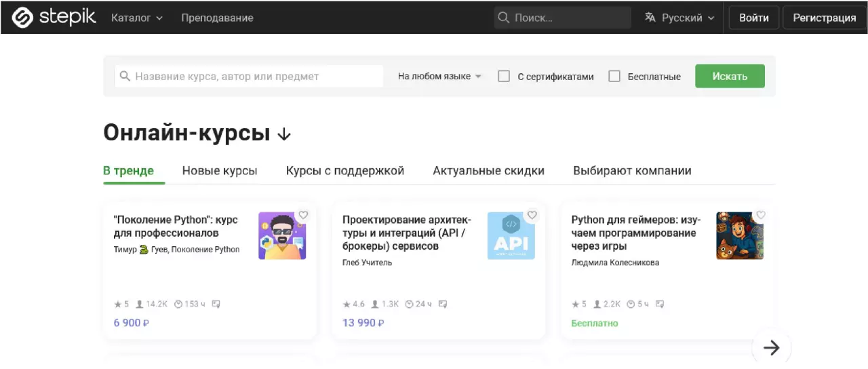868x369 pixels.
Task: Click the right arrow to show next courses
Action: 771,348
